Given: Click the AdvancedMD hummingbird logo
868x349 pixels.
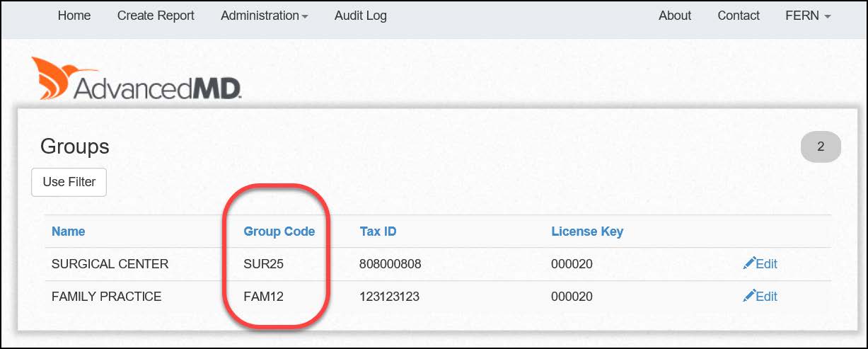Looking at the screenshot, I should click(x=64, y=78).
